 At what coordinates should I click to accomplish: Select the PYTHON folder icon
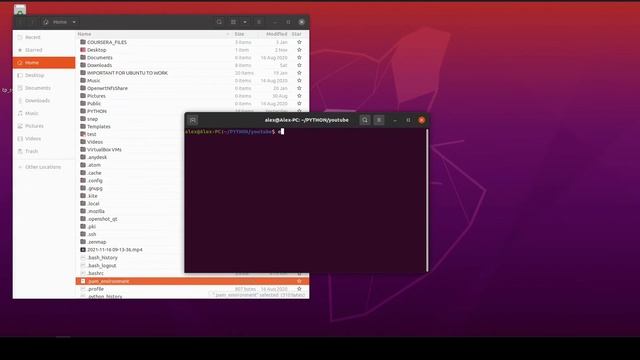(83, 111)
